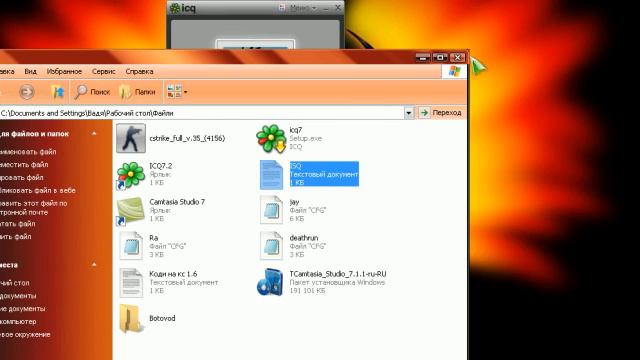Open the Сервис menu

click(103, 71)
